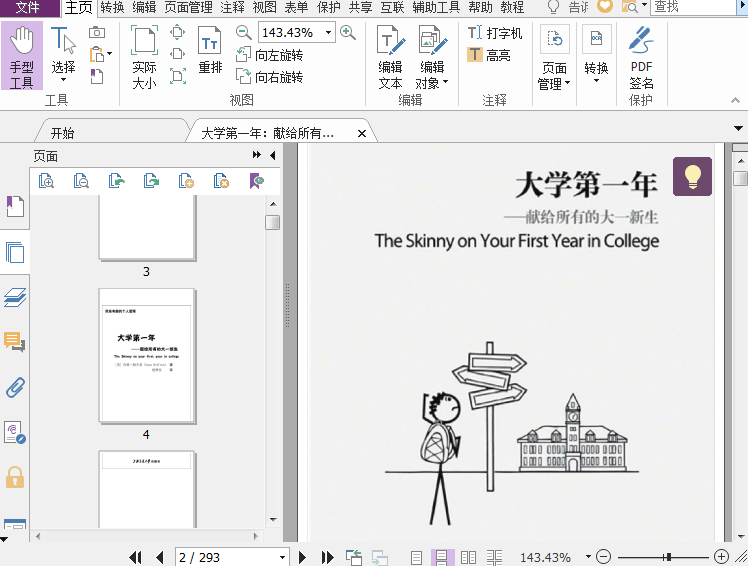Click the zoom out magnifier icon

(x=244, y=32)
